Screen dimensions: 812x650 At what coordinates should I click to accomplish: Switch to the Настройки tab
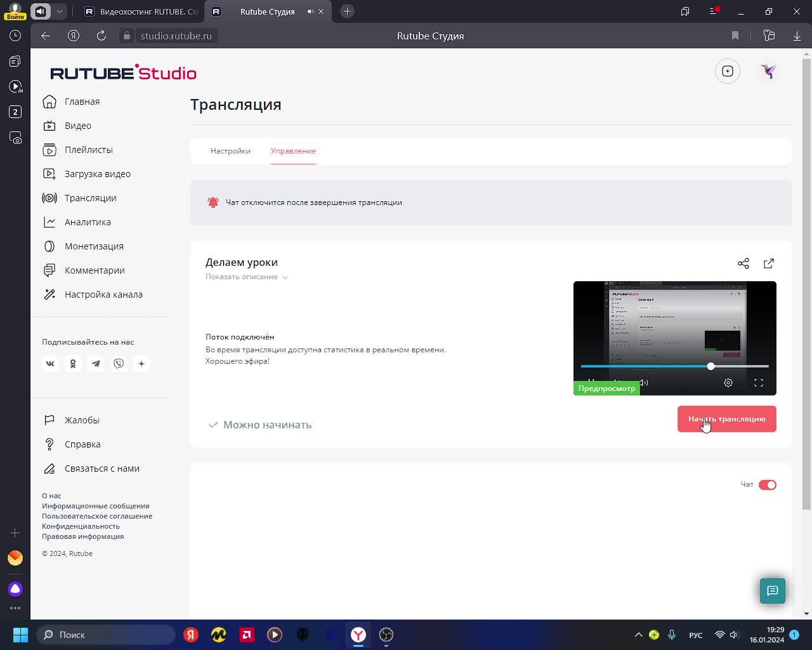230,151
